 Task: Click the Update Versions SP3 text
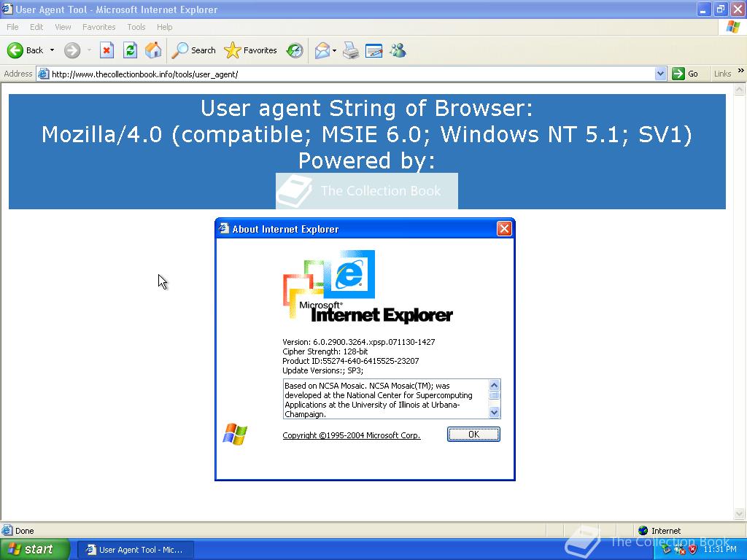(x=323, y=370)
